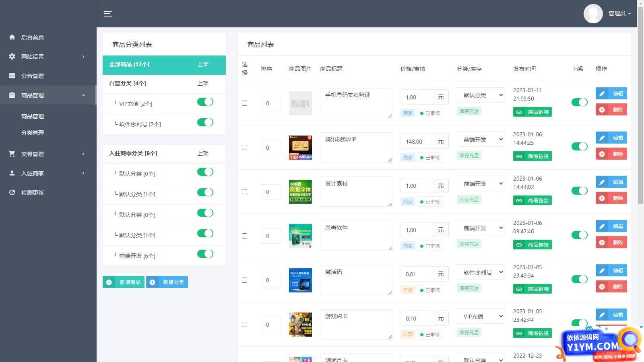644x362 pixels.
Task: Open the 软件序列号 category dropdown for 激活码
Action: coord(481,272)
